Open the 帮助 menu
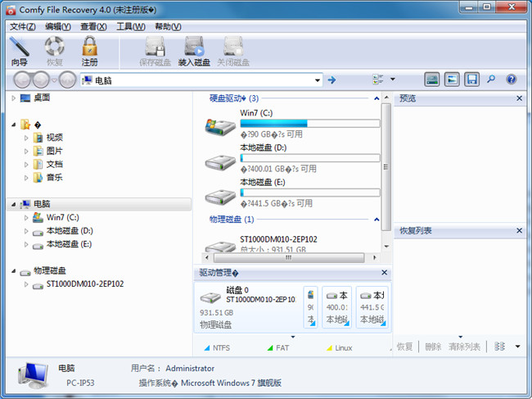The image size is (532, 399). [168, 26]
